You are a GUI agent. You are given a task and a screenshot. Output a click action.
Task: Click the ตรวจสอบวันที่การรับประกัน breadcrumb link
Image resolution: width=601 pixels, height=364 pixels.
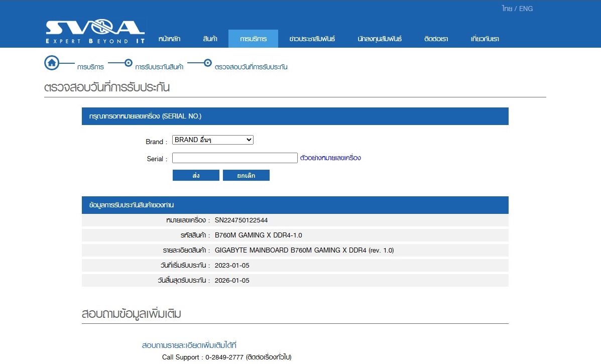[x=251, y=67]
